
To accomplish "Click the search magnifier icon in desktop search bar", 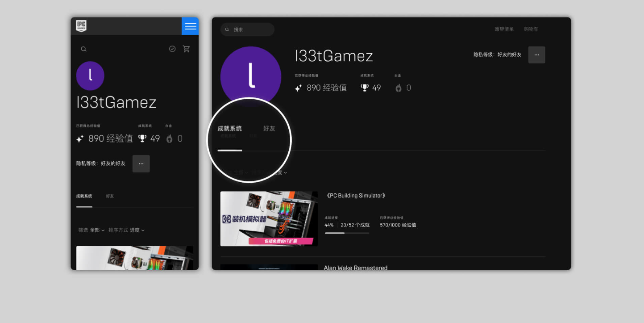I will click(x=227, y=29).
